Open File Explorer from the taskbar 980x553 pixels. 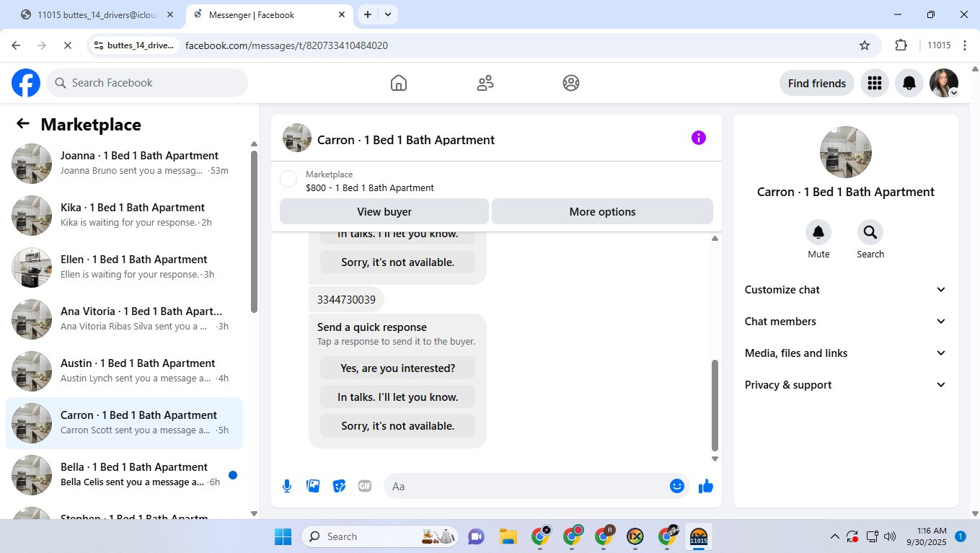(x=508, y=536)
